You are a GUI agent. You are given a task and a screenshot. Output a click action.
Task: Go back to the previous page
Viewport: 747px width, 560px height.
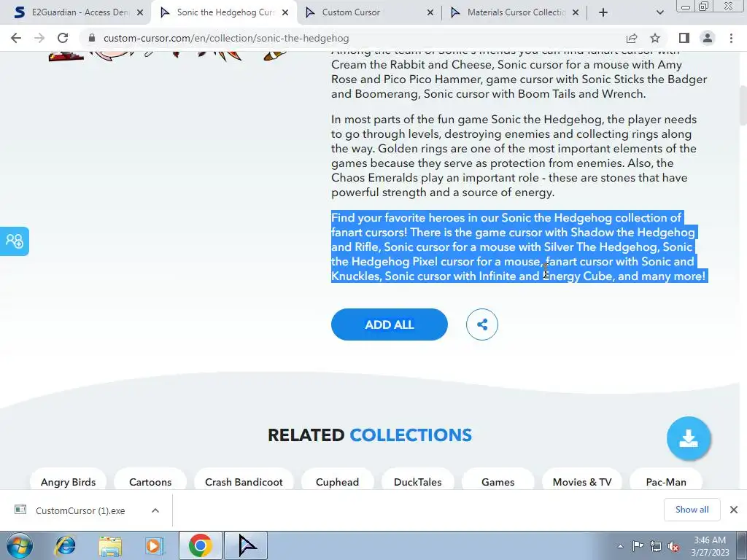coord(16,38)
